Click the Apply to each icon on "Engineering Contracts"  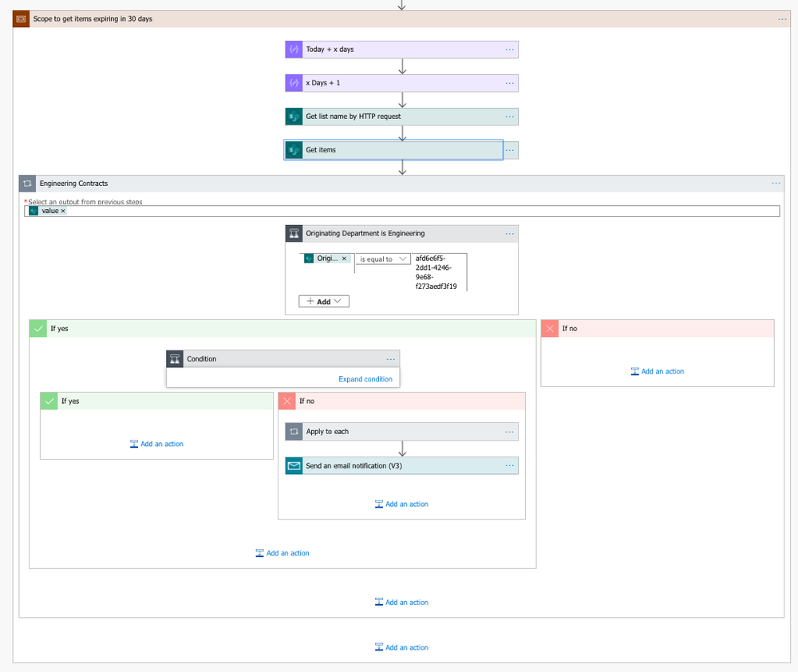pos(26,183)
